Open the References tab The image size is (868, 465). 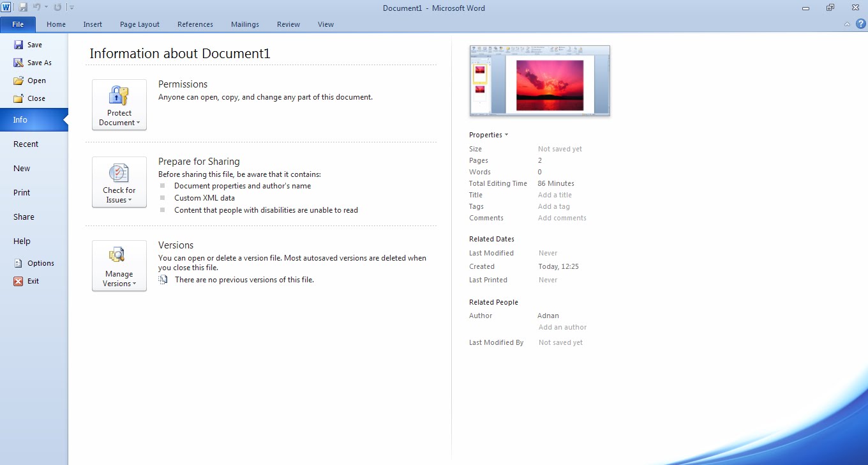(195, 24)
